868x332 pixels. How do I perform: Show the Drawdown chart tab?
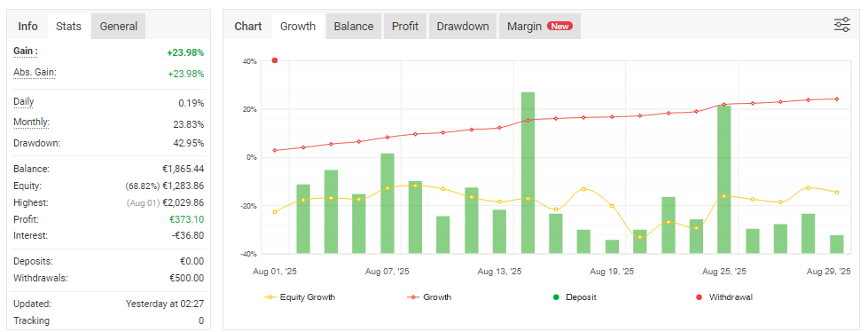coord(463,26)
